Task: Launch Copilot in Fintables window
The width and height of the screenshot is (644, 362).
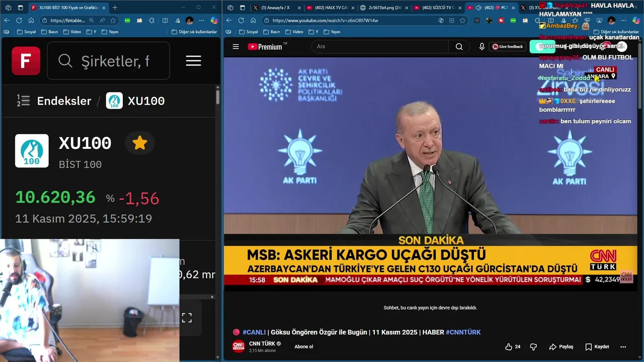Action: click(214, 21)
